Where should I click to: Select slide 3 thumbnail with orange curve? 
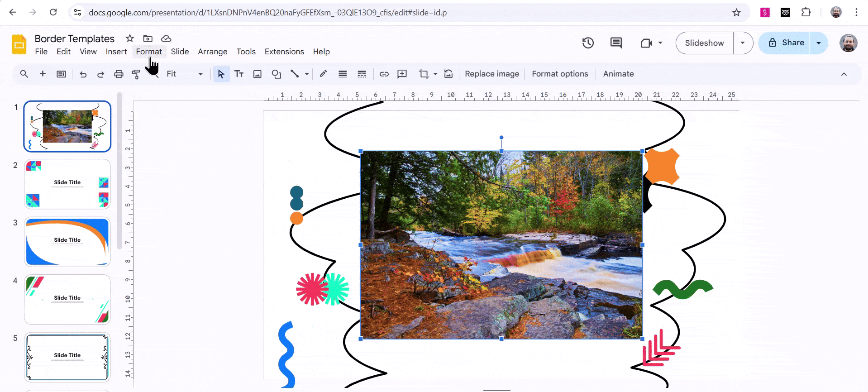(x=67, y=242)
